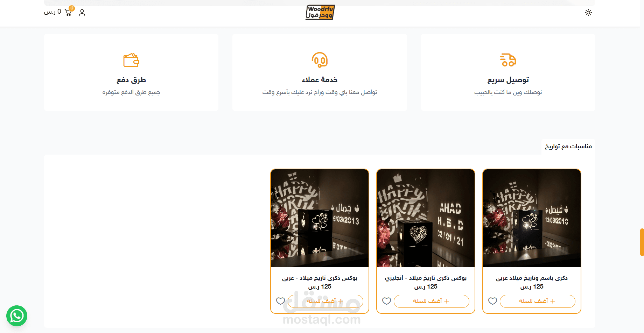Open بوكس ذكرى تاريخ ميلاد - عربي title link

click(x=320, y=278)
